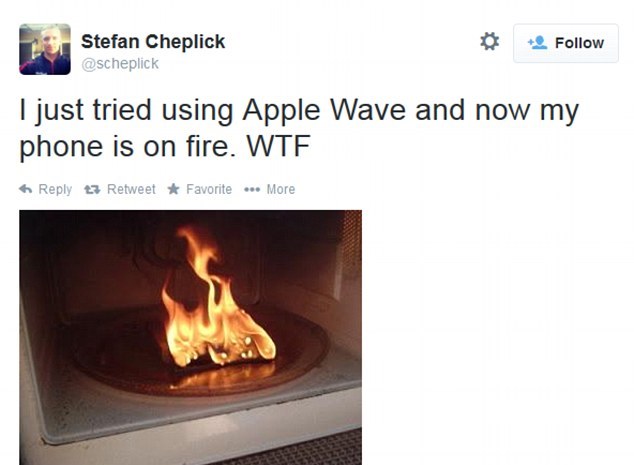Select the Reply text label
634x465 pixels.
55,189
